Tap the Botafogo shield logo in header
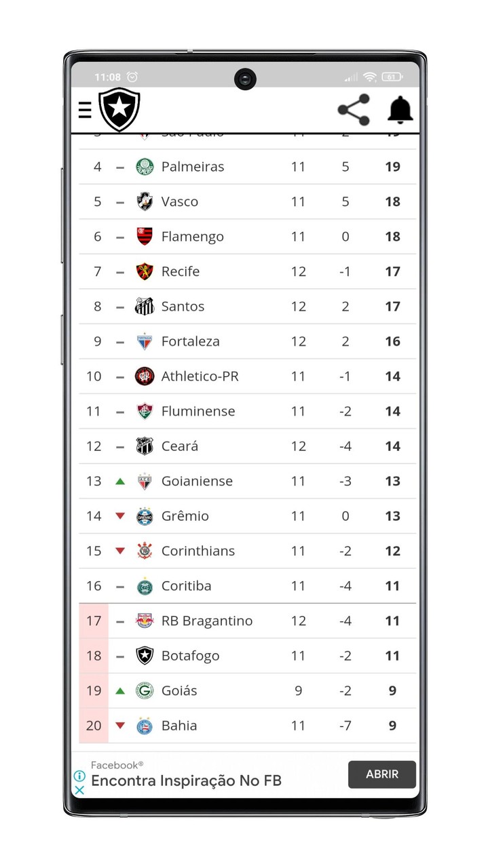Screen dimensions: 488x868 tap(119, 110)
